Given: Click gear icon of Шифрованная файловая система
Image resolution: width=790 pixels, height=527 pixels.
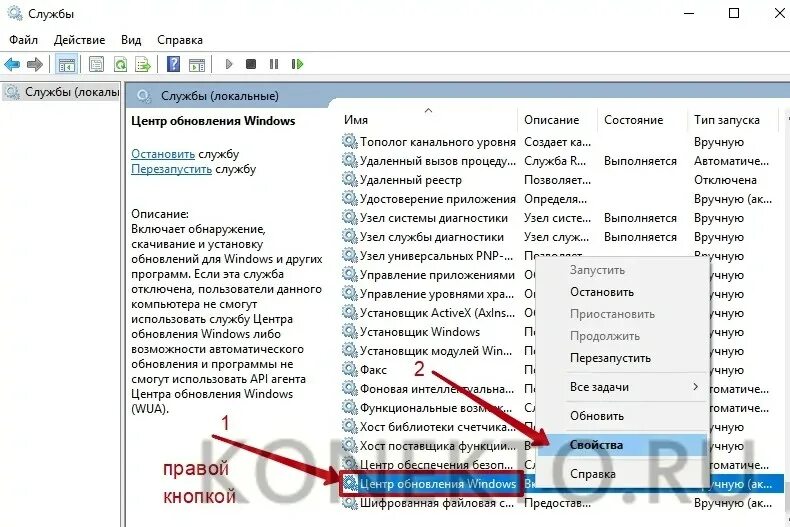Looking at the screenshot, I should tap(350, 502).
